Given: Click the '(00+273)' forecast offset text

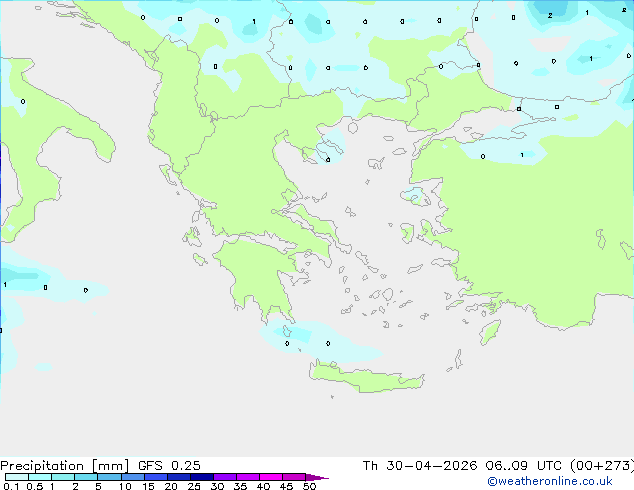Looking at the screenshot, I should [602, 466].
